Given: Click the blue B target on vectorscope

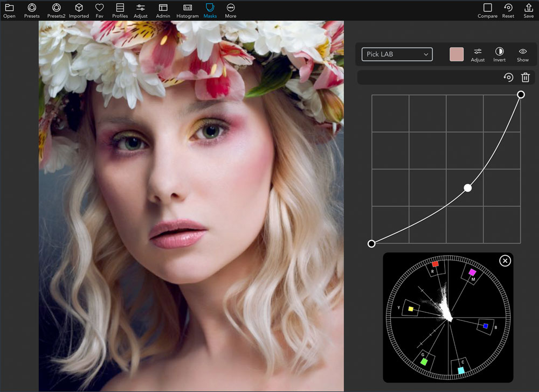Looking at the screenshot, I should pyautogui.click(x=486, y=326).
